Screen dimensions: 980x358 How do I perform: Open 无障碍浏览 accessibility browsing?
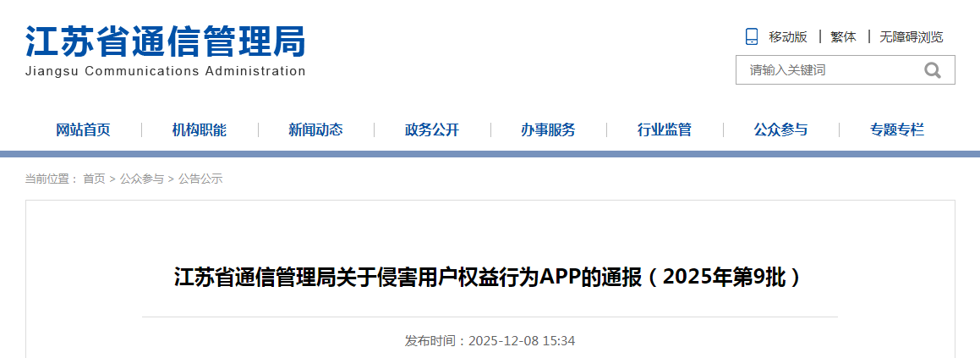point(911,37)
